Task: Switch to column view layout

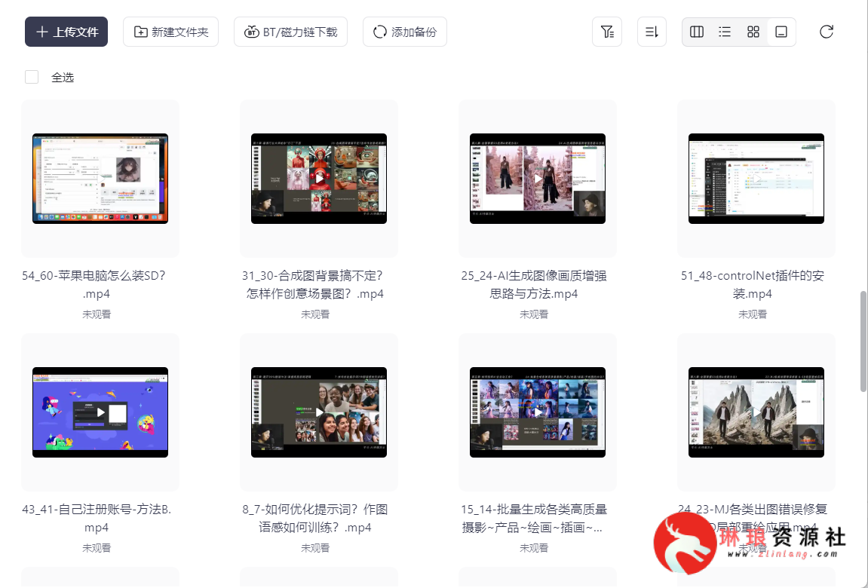Action: (697, 32)
